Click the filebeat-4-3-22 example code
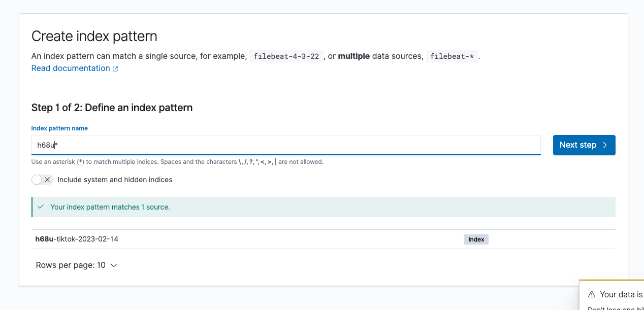This screenshot has width=644, height=310. click(286, 56)
